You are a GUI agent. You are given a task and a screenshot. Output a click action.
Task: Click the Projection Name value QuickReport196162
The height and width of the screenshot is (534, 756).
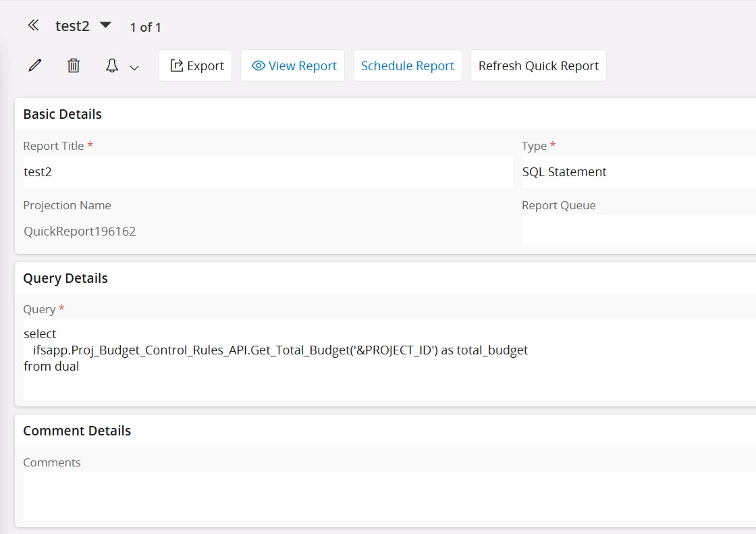pyautogui.click(x=80, y=231)
